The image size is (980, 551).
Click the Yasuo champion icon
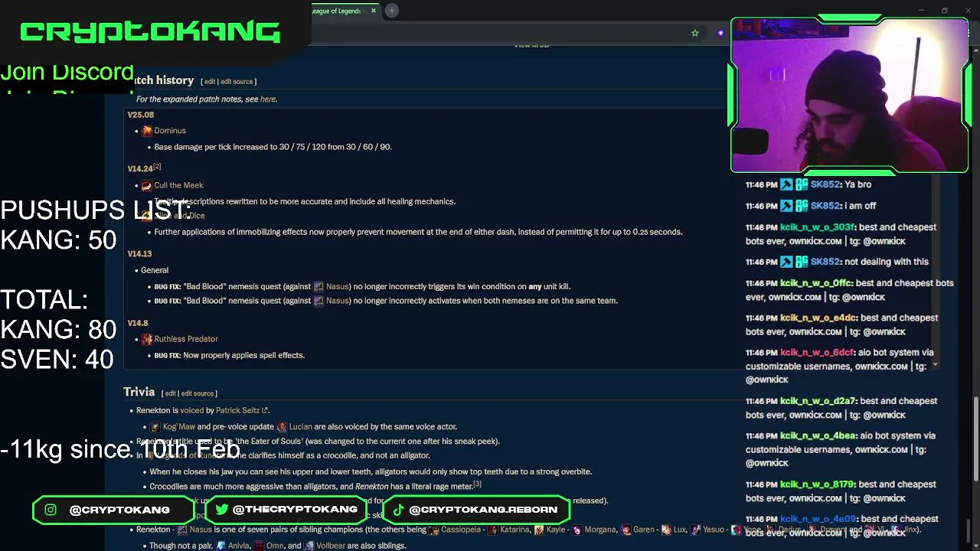click(695, 530)
